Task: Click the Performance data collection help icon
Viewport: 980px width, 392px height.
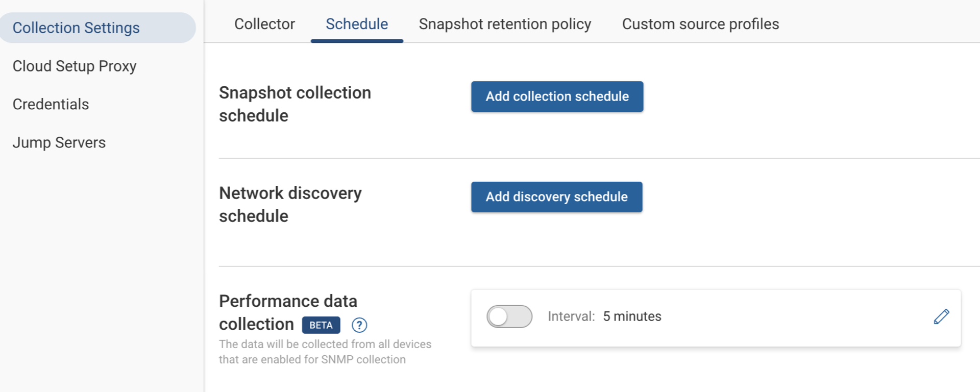Action: pos(359,325)
